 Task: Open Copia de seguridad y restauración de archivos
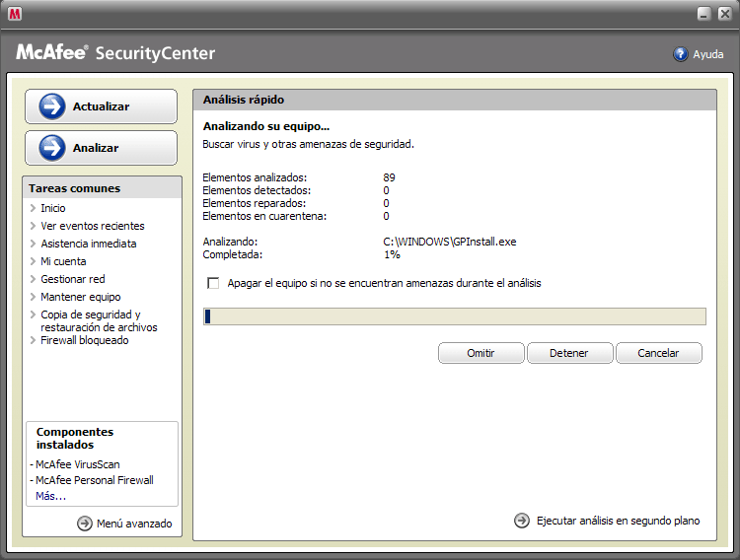(98, 320)
